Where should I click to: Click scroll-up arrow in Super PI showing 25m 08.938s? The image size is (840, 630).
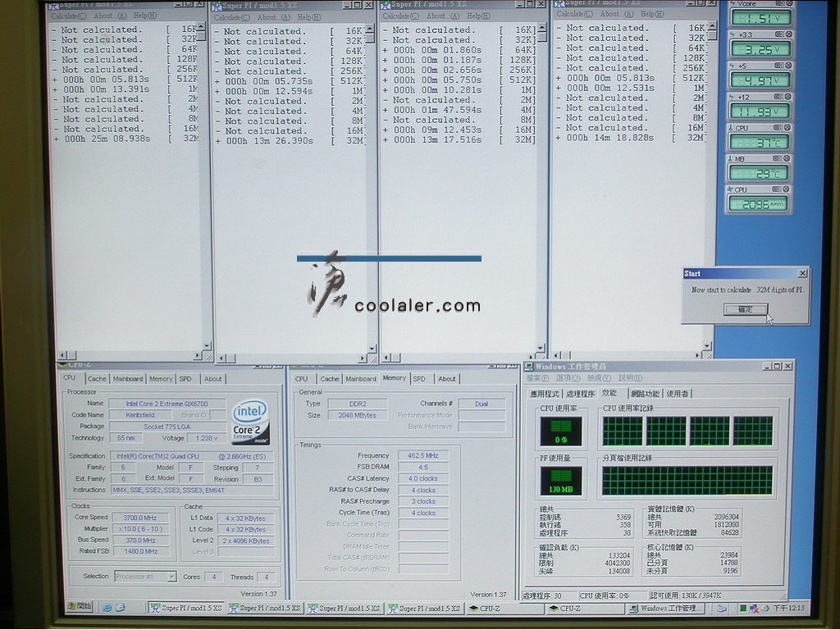[201, 26]
